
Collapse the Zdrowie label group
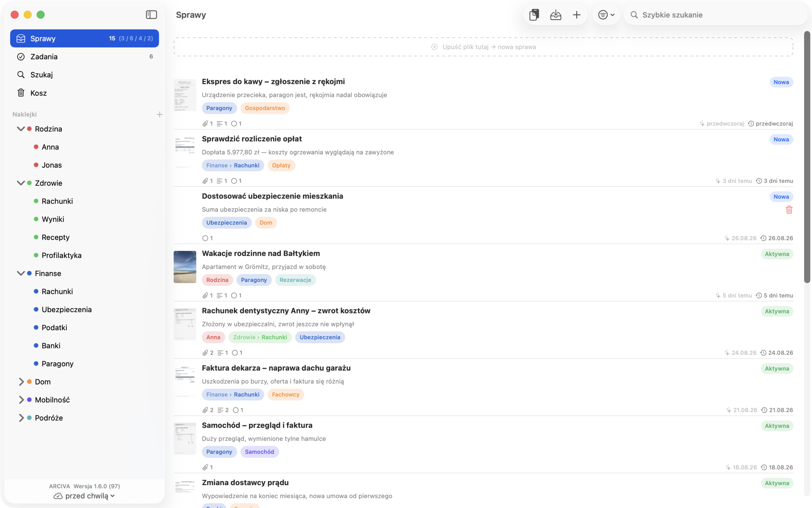(x=21, y=183)
